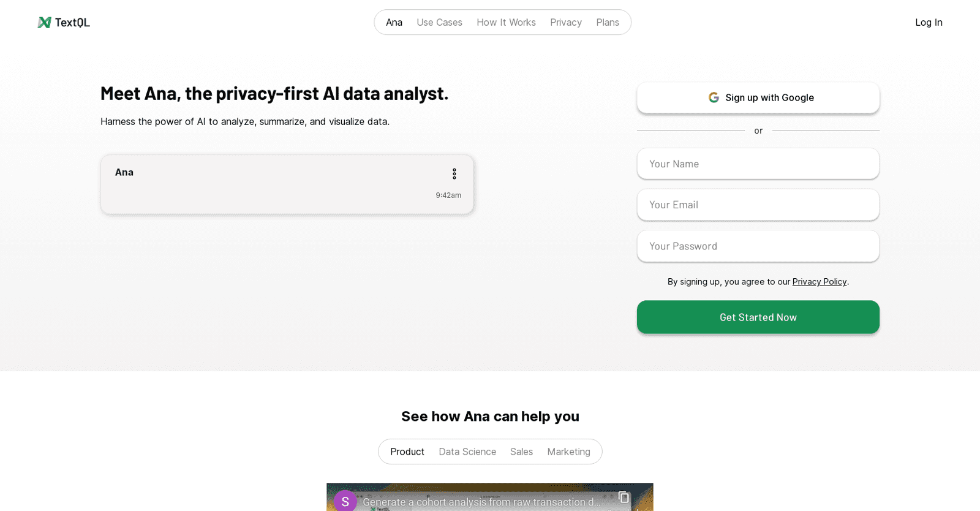
Task: Open the three-dot menu on Ana card
Action: click(x=454, y=174)
